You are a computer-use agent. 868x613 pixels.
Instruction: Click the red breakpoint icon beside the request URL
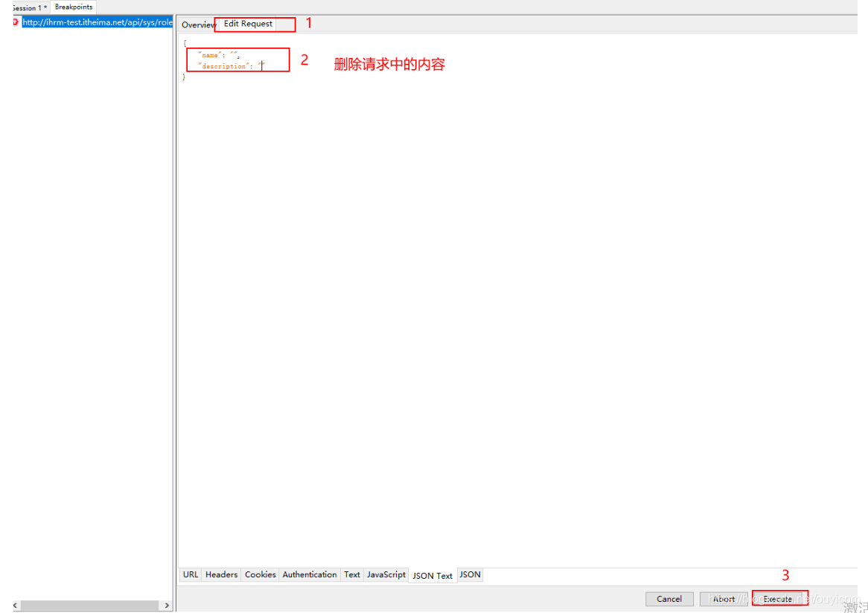(x=15, y=22)
